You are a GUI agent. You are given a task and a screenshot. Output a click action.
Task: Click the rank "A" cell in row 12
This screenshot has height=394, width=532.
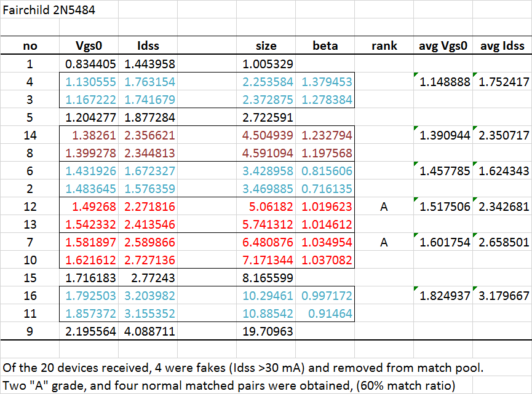[x=384, y=206]
